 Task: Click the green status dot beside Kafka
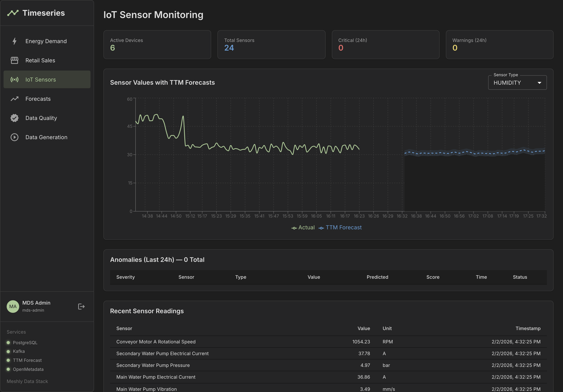click(8, 351)
